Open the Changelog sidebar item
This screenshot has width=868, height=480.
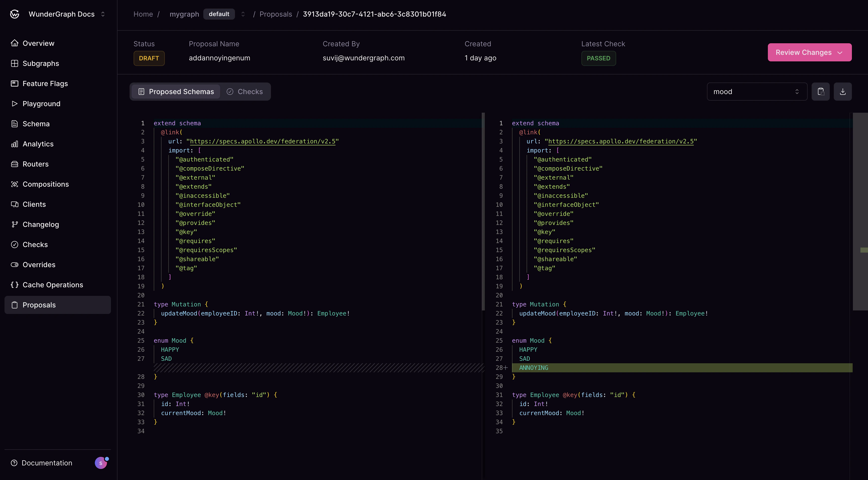click(41, 224)
